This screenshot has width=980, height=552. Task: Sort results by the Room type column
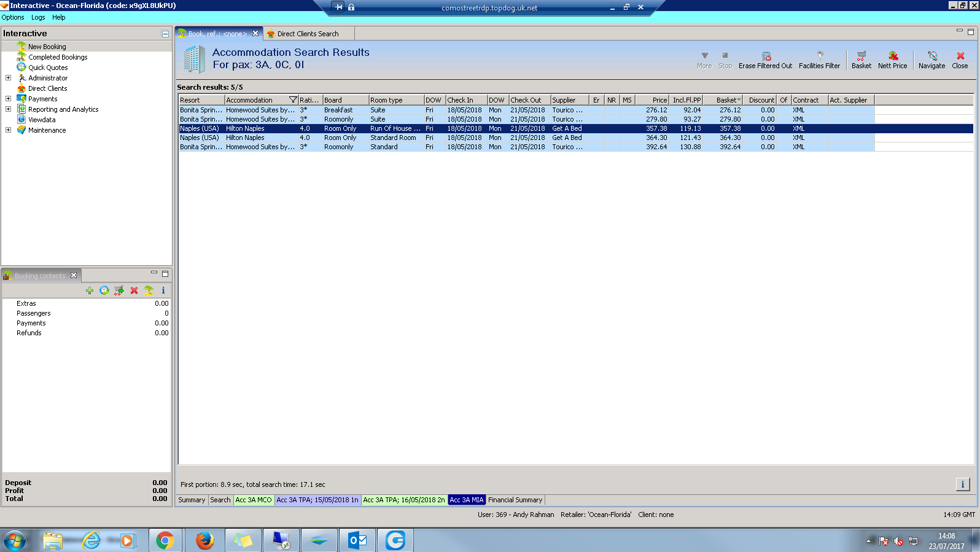coord(396,100)
